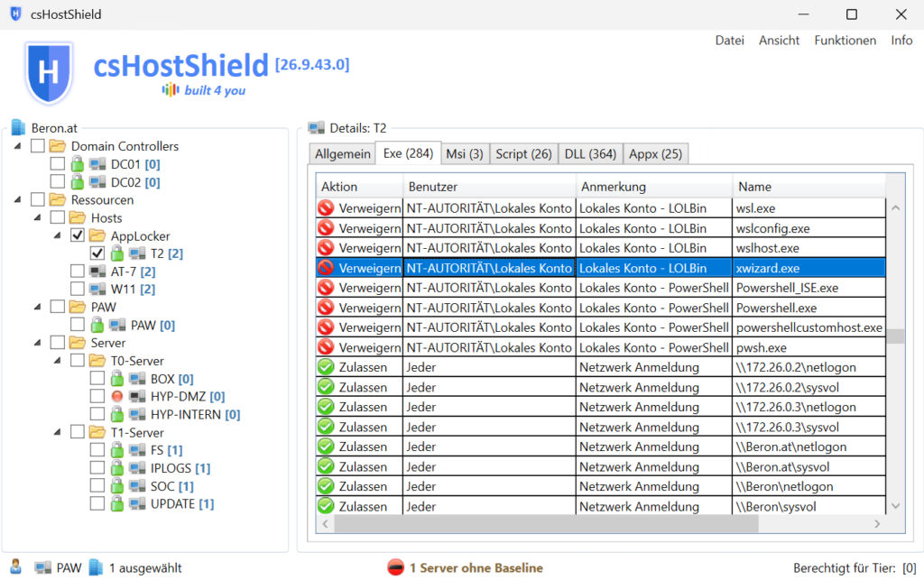Image resolution: width=924 pixels, height=580 pixels.
Task: Sort by the Anmerkung column header
Action: [654, 187]
